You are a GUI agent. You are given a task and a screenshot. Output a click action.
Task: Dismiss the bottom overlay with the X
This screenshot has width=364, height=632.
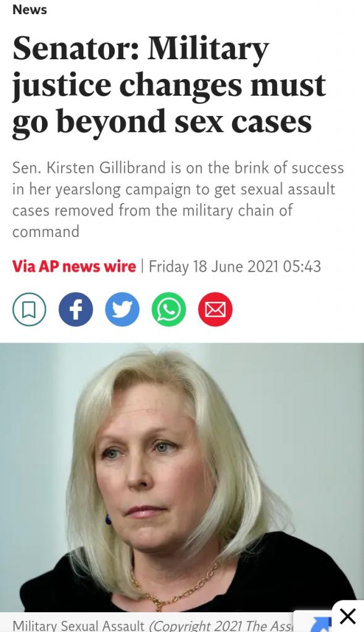pos(347,617)
